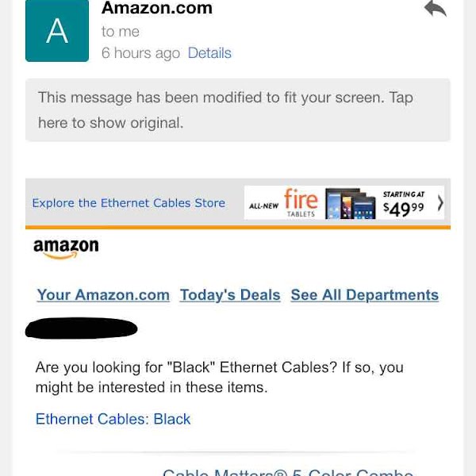Screen dimensions: 476x476
Task: Open the Explore the Ethernet Cables Store link
Action: pos(129,203)
